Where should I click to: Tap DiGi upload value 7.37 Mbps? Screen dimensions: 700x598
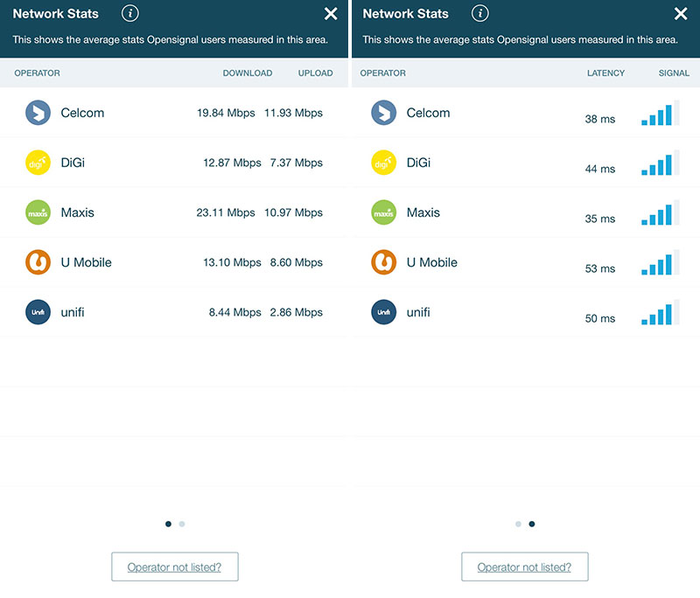coord(296,163)
